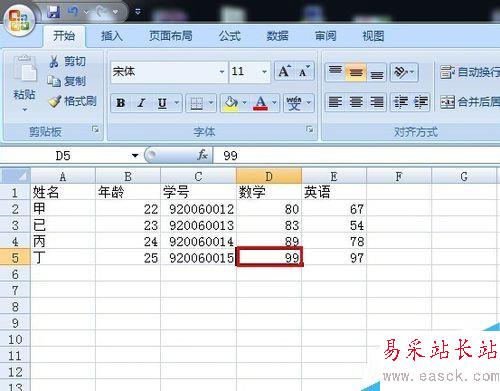Screen dimensions: 500x391
Task: Apply red font color A
Action: tap(261, 103)
